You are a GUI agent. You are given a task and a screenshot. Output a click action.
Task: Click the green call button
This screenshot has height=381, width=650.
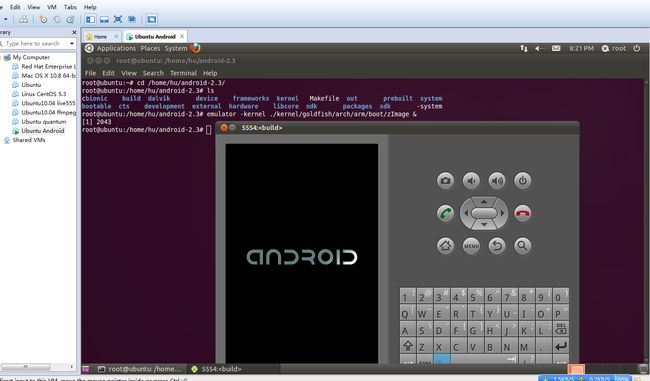(445, 214)
